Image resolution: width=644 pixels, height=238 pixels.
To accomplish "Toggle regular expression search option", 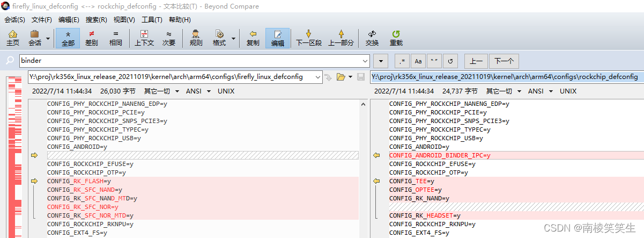I will (402, 61).
